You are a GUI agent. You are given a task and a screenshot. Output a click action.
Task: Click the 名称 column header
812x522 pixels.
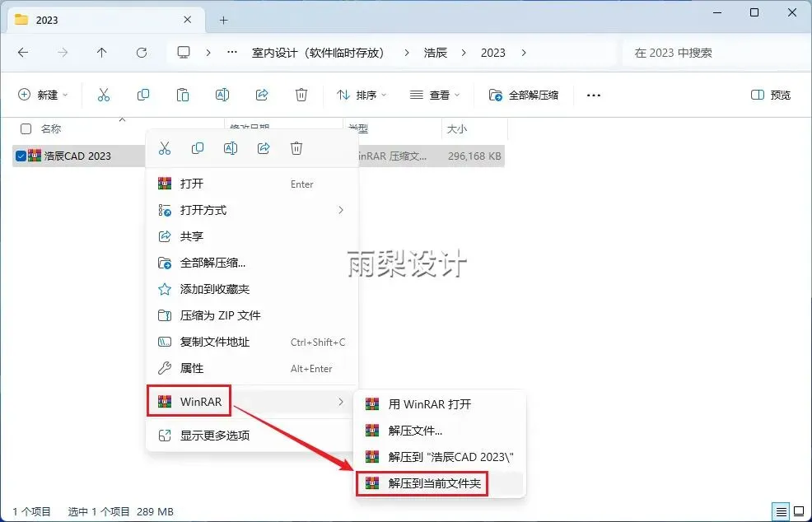click(51, 129)
